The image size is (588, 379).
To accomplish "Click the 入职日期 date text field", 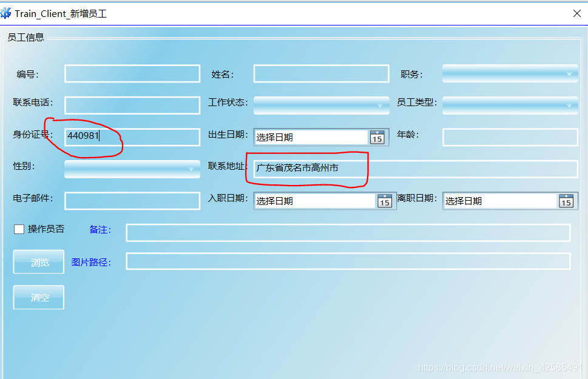I will (x=315, y=201).
